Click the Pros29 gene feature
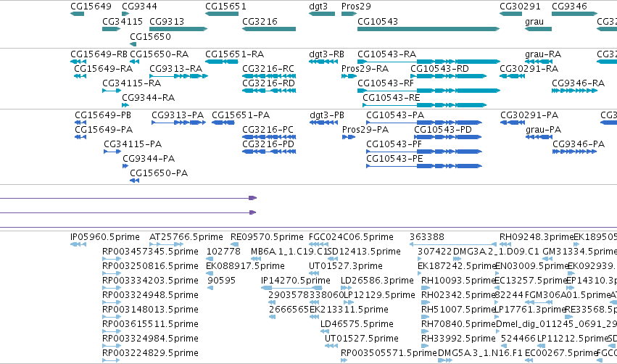617x364 pixels. (349, 14)
